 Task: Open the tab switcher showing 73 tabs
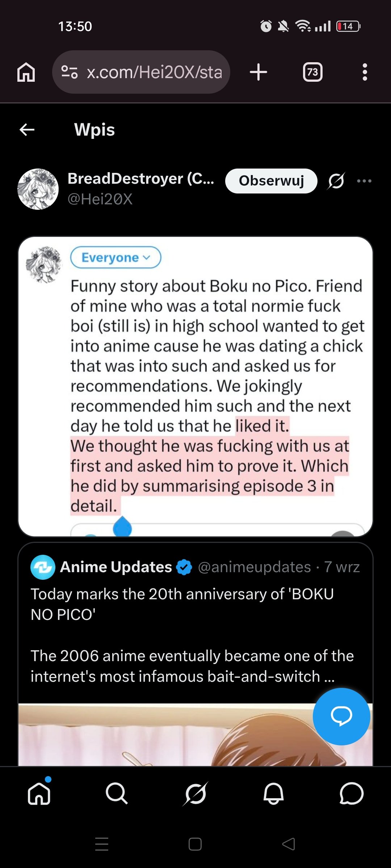click(x=312, y=72)
